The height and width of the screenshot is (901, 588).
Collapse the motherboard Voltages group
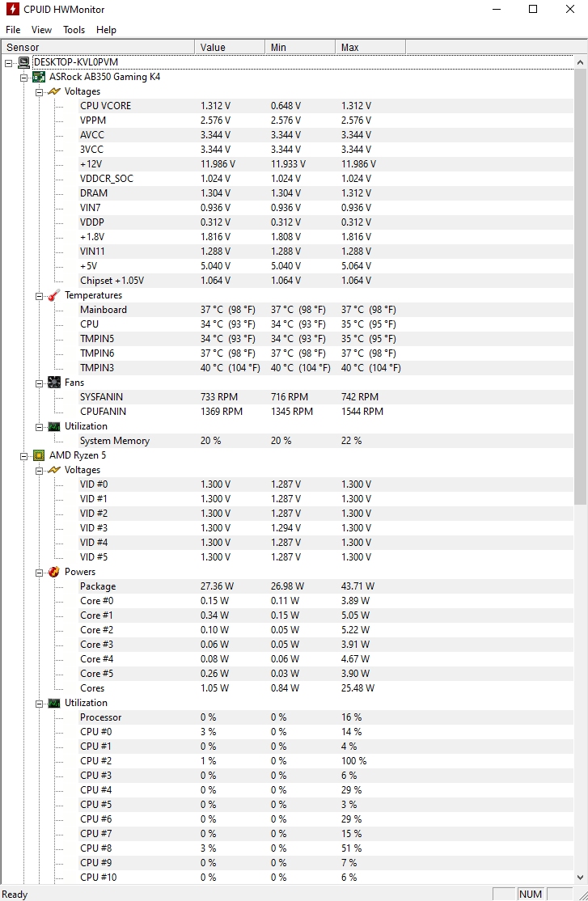click(x=39, y=92)
